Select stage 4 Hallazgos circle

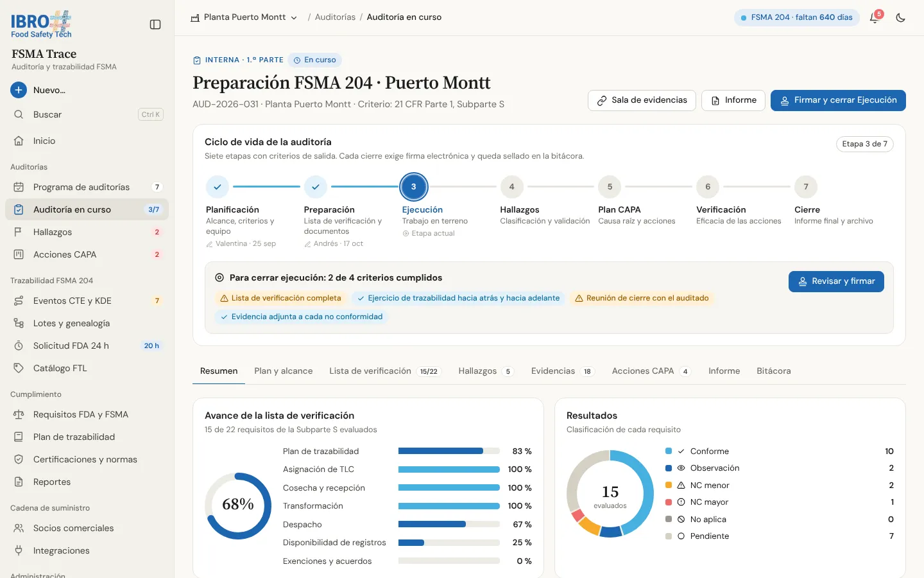point(511,187)
